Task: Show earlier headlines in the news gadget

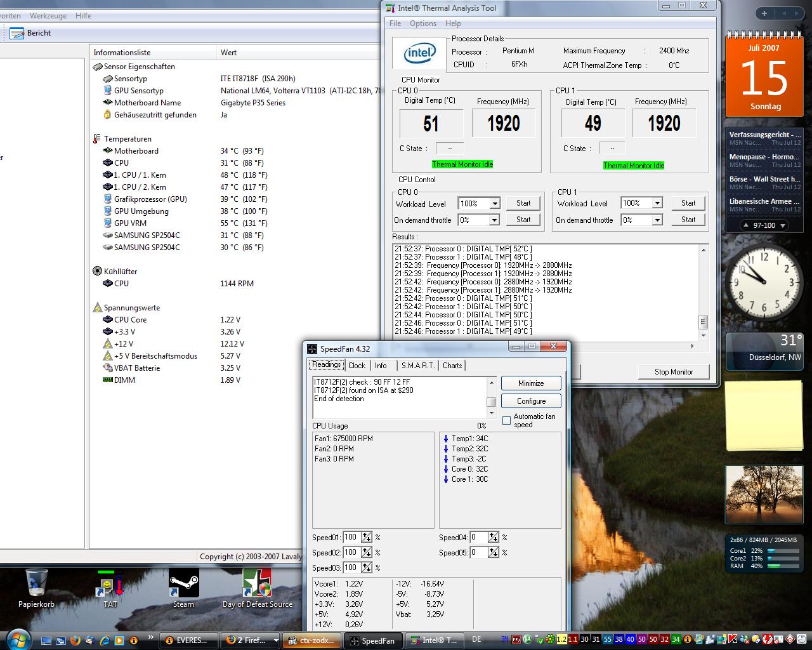Action: tap(746, 225)
